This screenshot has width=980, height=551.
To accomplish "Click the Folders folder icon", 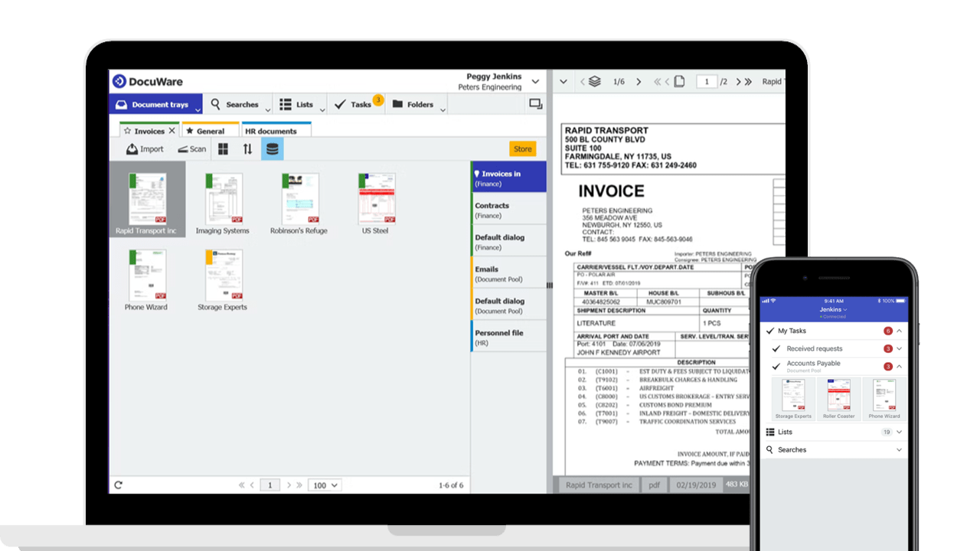I will click(x=398, y=104).
